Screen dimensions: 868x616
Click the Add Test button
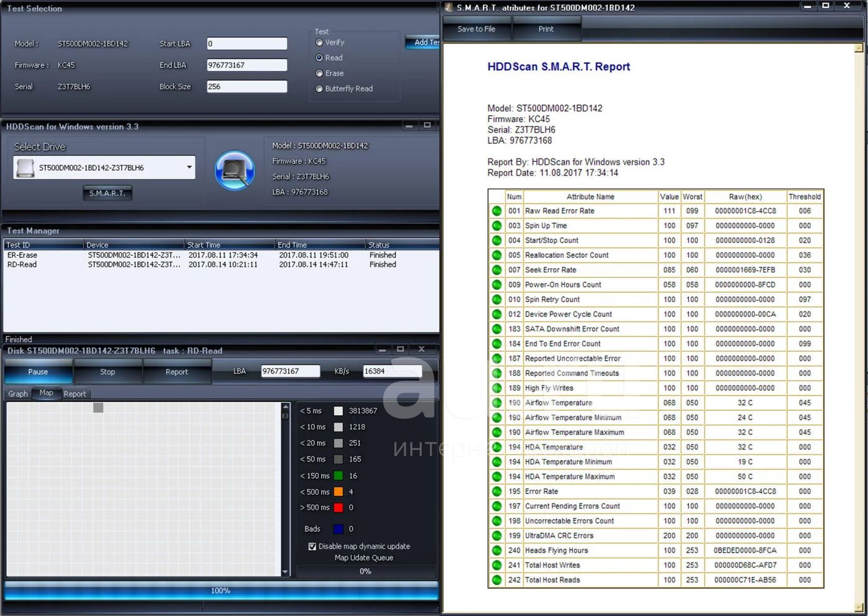click(x=423, y=42)
